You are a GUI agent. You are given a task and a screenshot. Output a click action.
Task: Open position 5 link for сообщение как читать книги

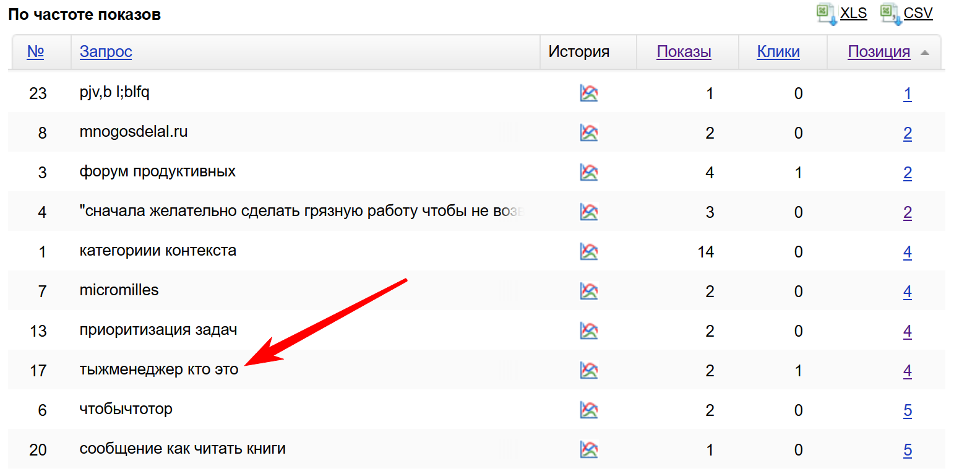[x=907, y=451]
